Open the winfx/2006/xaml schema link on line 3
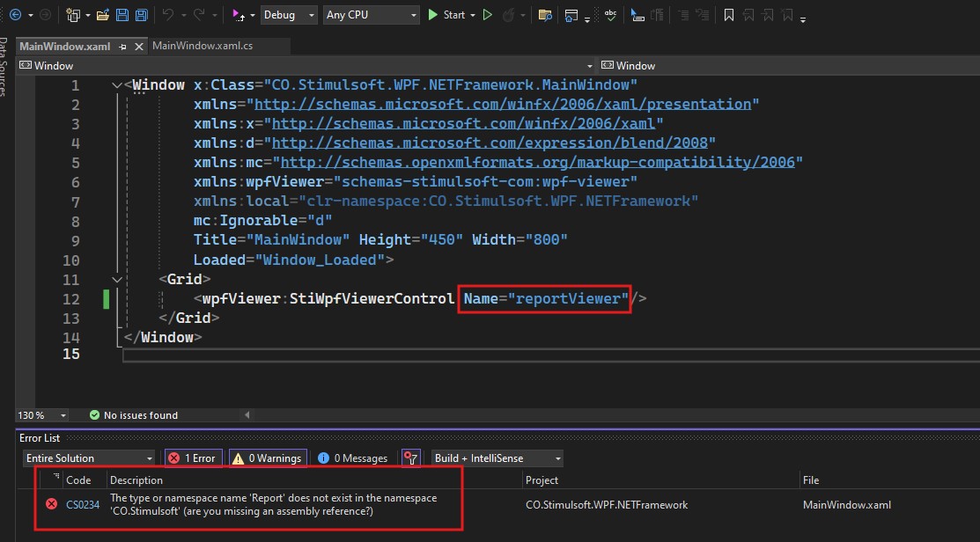Screen dimensions: 980x542 (463, 124)
